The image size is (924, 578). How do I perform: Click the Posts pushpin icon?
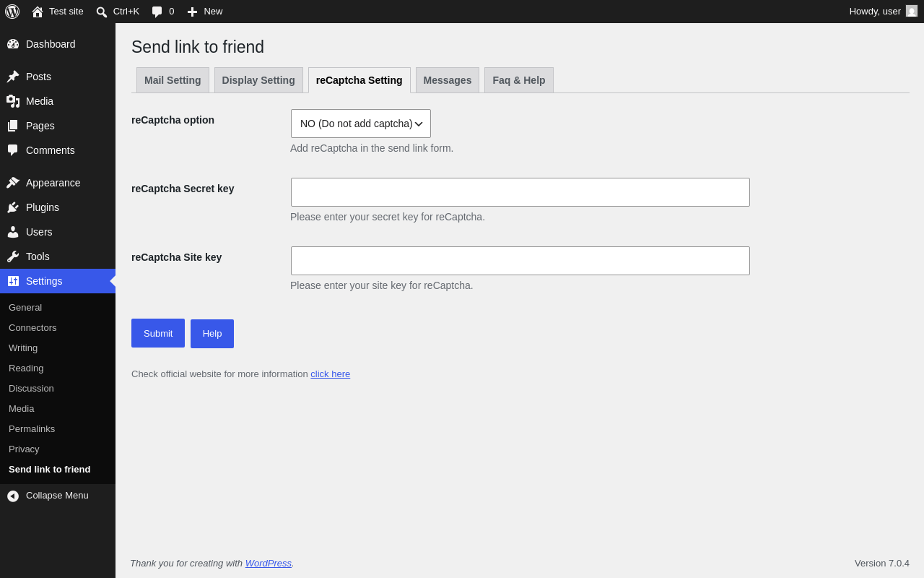pyautogui.click(x=13, y=77)
